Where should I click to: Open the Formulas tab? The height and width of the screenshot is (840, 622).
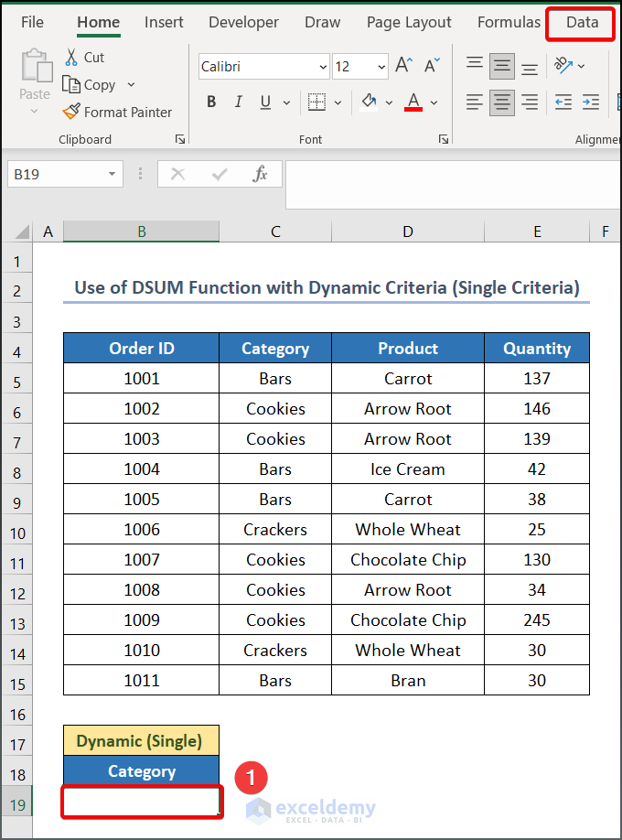point(509,23)
